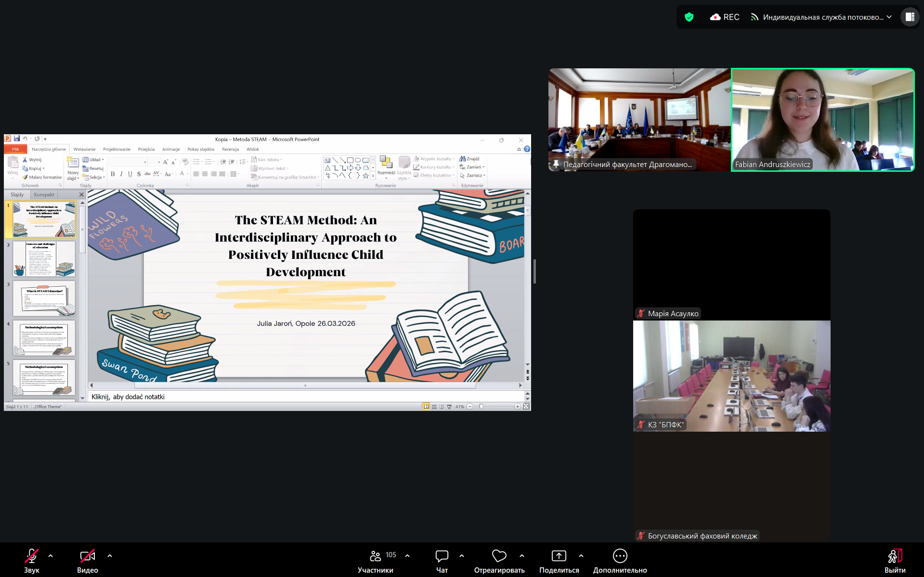Click the Leave meeting (Выйти) icon
This screenshot has width=924, height=577.
(895, 556)
